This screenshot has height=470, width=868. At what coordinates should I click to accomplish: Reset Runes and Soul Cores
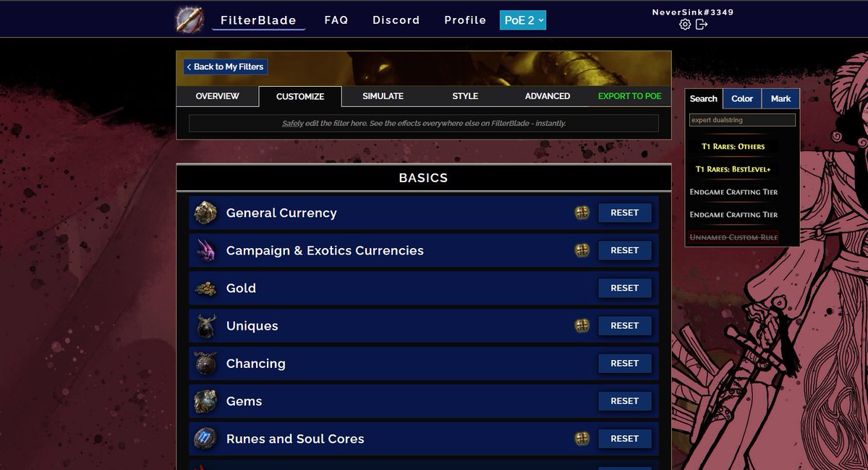625,438
